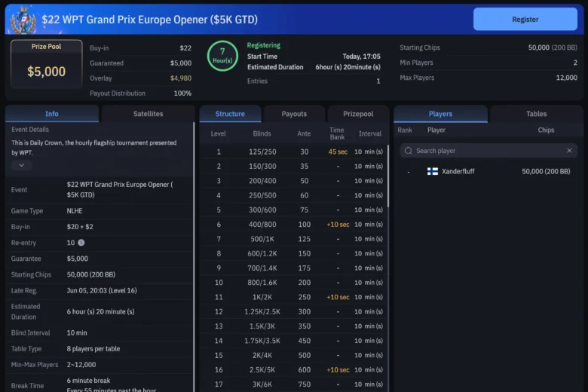Click the Interval column header
The width and height of the screenshot is (588, 392).
(369, 133)
